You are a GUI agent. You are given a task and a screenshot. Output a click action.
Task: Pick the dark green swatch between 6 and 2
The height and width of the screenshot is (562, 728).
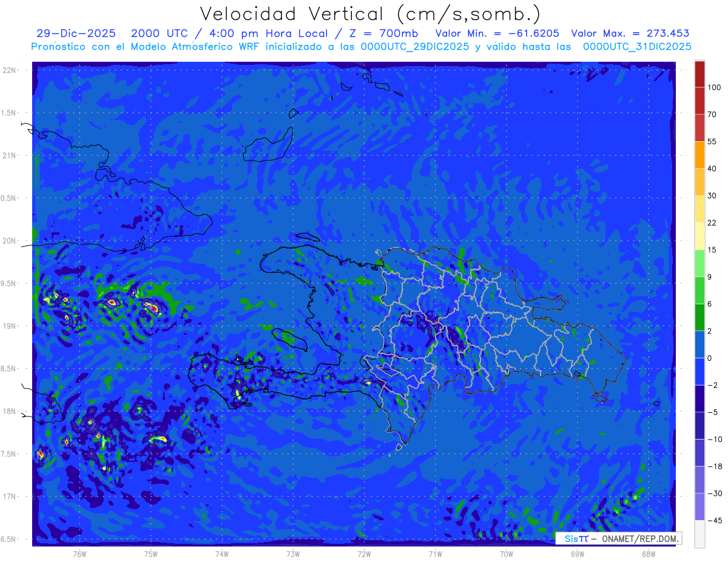699,317
